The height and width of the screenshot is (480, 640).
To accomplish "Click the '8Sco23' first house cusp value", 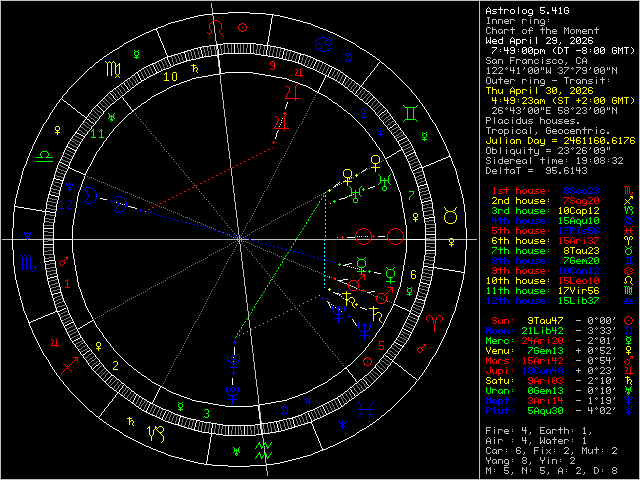I will 581,191.
